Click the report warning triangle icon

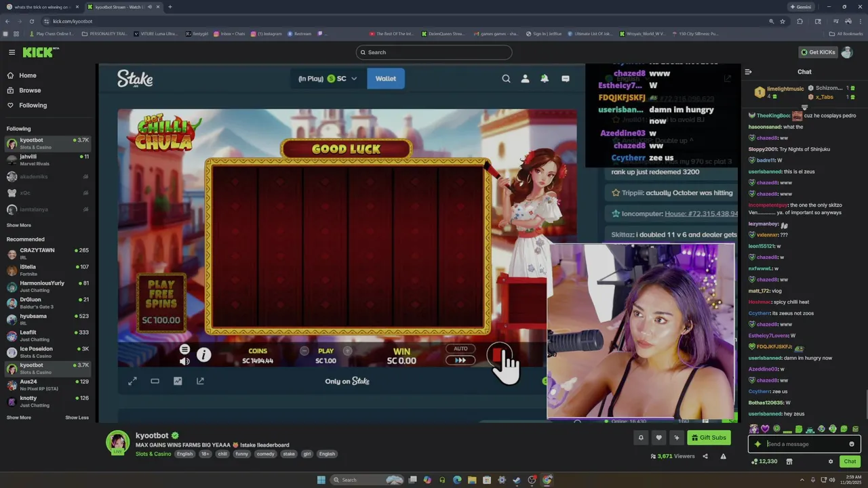(723, 456)
